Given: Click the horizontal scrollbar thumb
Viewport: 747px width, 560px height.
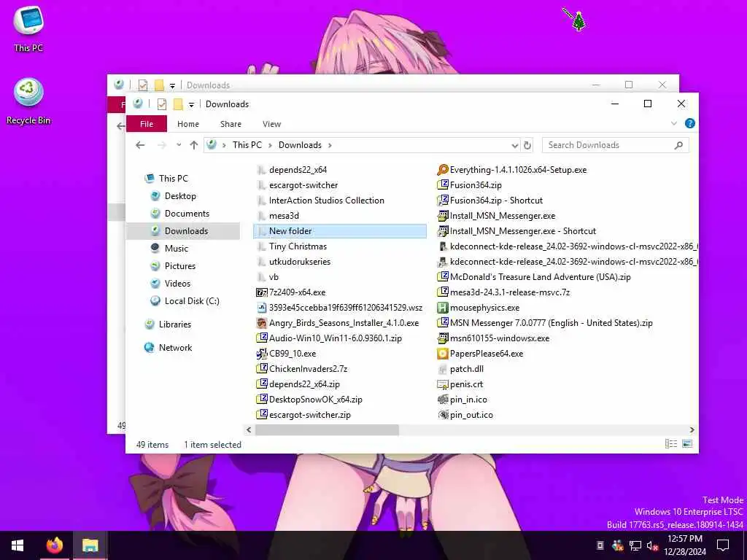Looking at the screenshot, I should [327, 430].
